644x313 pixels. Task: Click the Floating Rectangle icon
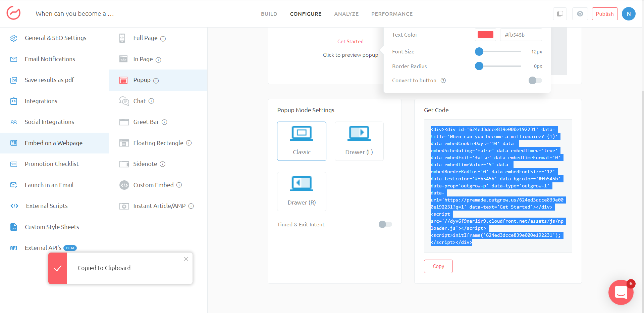[124, 143]
